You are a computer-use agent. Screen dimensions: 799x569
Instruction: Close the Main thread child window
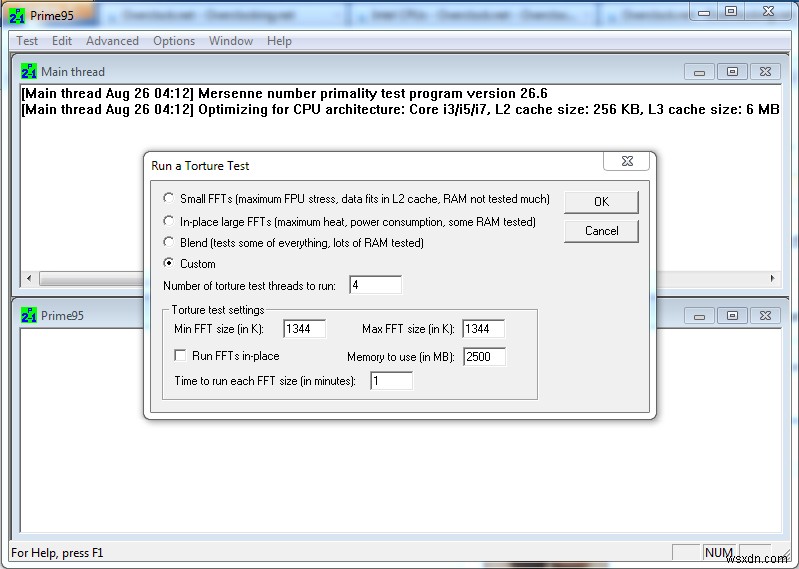pyautogui.click(x=765, y=72)
